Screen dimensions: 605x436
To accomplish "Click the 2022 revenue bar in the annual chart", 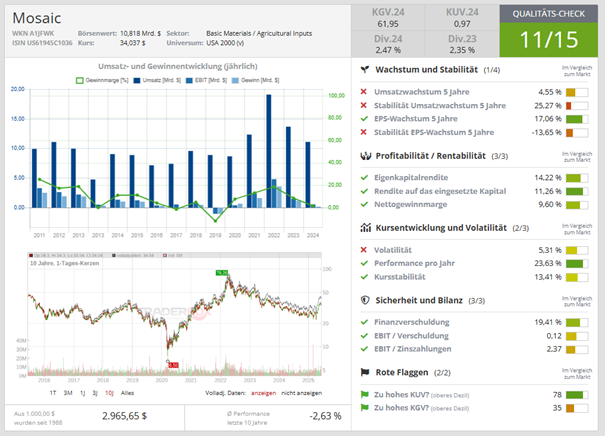I will pyautogui.click(x=269, y=151).
